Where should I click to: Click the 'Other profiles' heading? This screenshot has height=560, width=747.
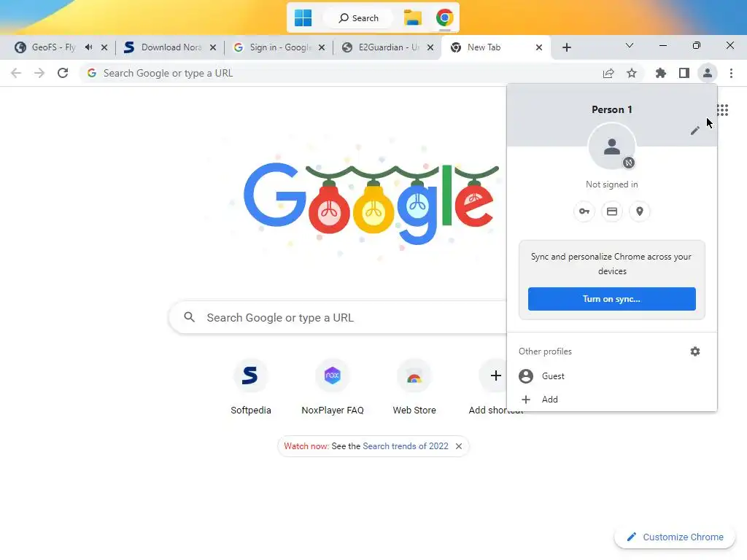tap(545, 351)
